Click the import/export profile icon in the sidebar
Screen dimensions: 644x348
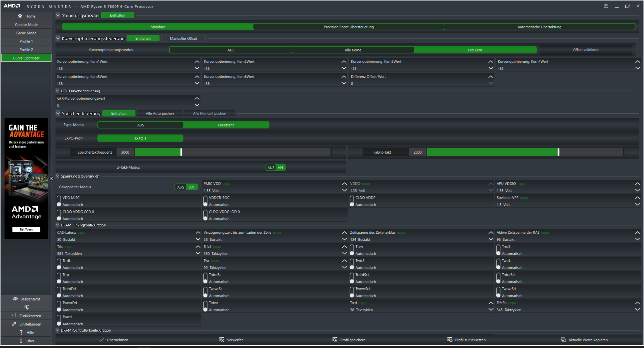[26, 307]
